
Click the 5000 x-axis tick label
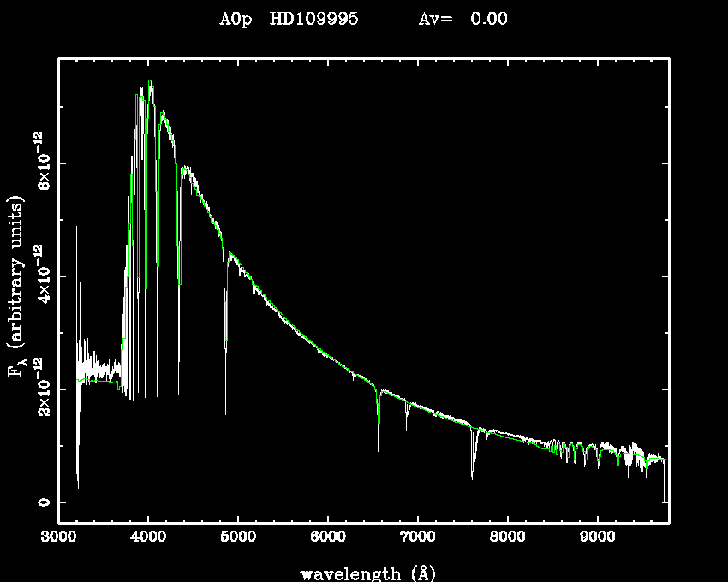click(238, 537)
